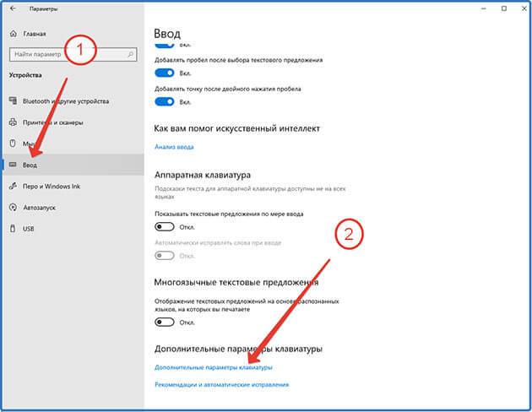Disable adding space after text suggestion

click(x=165, y=73)
